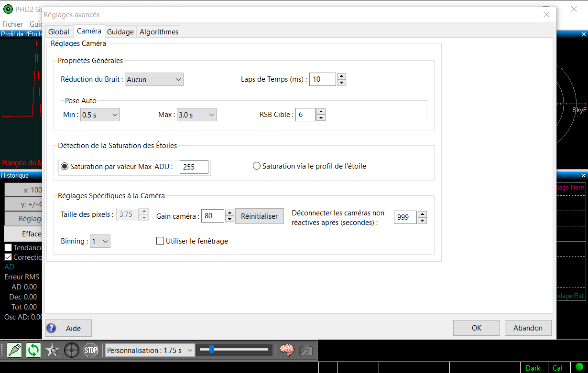Confirm settings with OK button
This screenshot has height=373, width=588.
coord(477,328)
